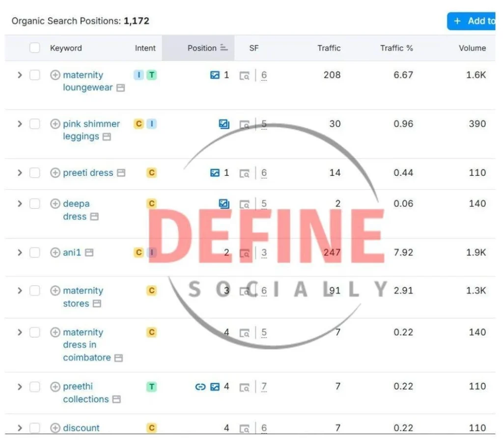
Task: Click page icon after pink shimmer leggings
Action: [x=107, y=137]
